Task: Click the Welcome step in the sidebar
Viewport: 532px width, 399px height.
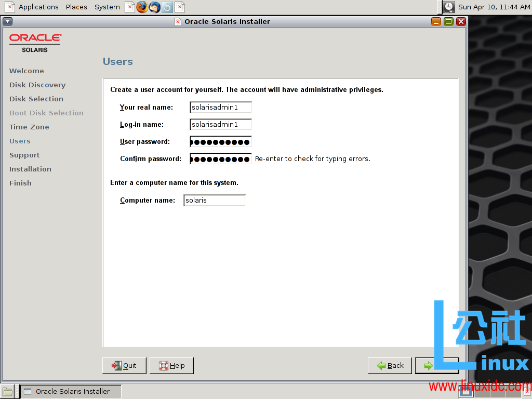Action: [x=26, y=71]
